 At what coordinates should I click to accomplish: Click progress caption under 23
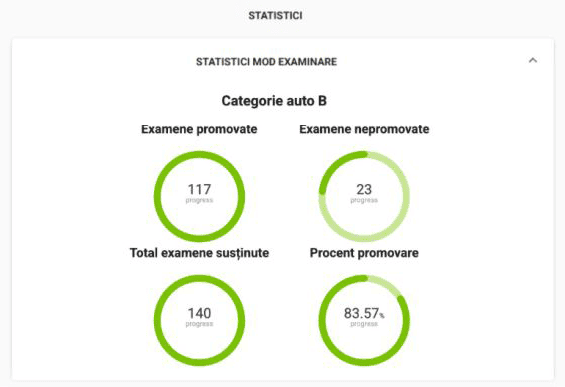364,200
